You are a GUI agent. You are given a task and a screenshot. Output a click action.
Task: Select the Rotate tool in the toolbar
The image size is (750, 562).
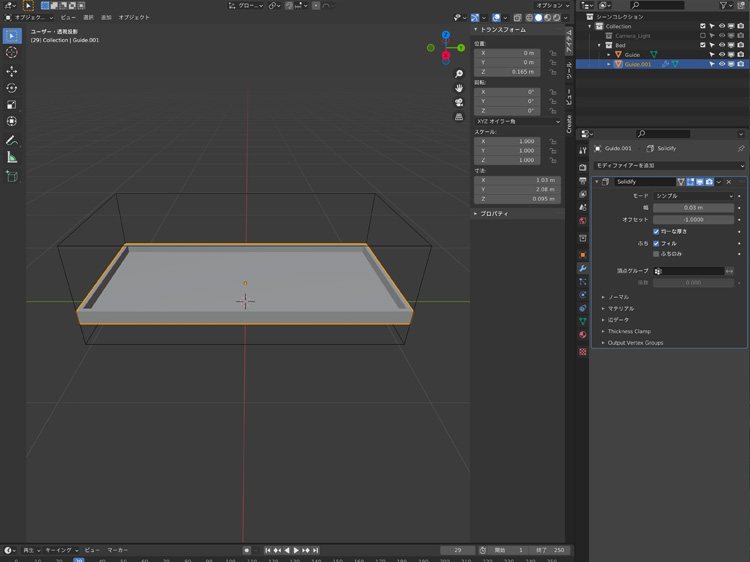tap(12, 88)
